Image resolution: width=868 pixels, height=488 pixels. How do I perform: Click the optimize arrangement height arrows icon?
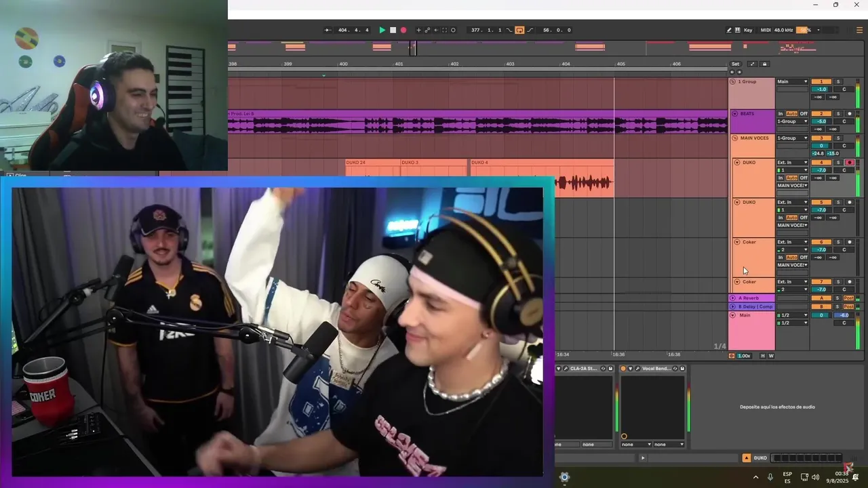pos(753,64)
